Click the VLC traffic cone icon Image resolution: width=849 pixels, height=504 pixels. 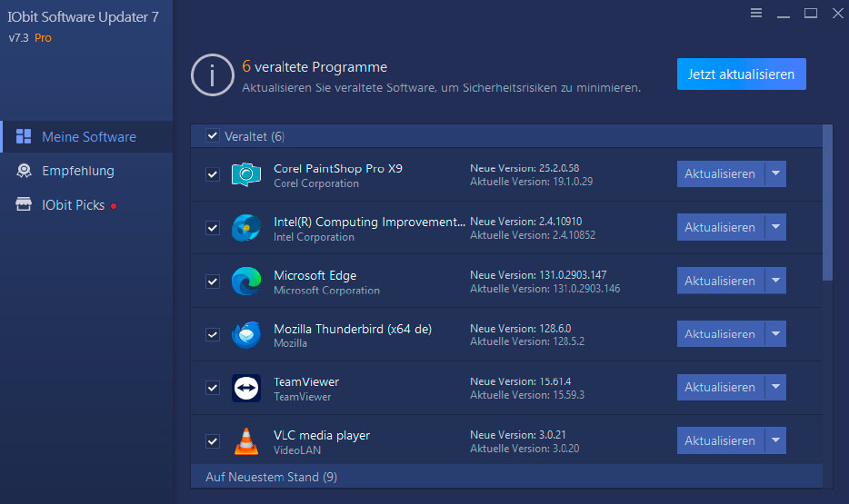pos(246,440)
